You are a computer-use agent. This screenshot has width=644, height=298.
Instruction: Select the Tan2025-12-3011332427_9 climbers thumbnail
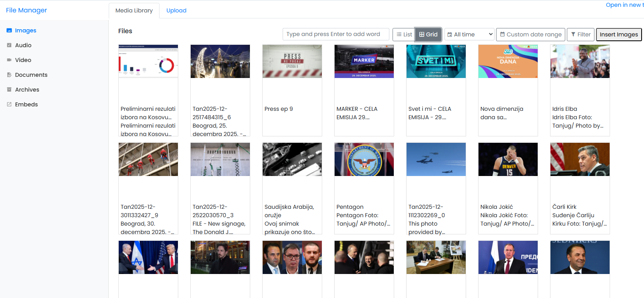(x=148, y=159)
